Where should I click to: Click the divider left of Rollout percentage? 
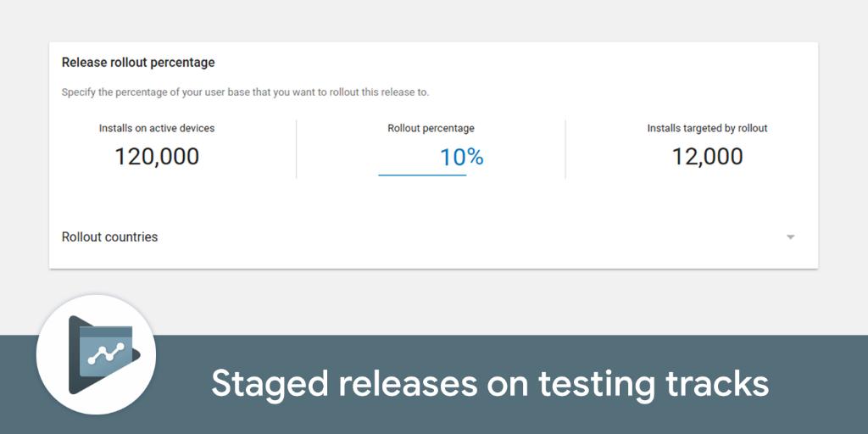296,149
